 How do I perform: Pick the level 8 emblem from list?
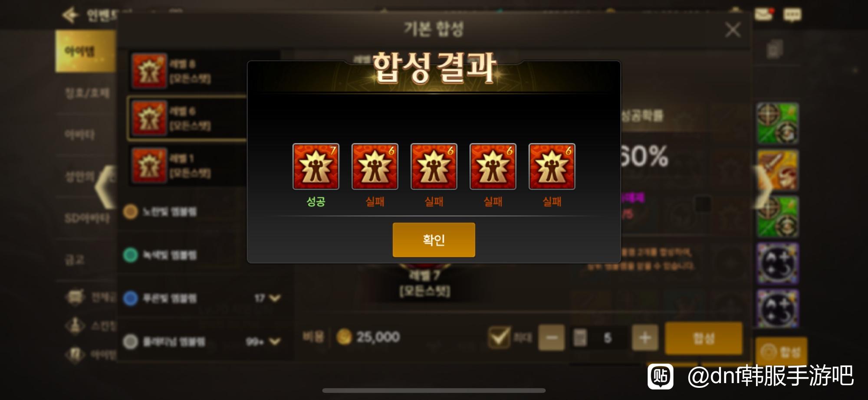(187, 71)
